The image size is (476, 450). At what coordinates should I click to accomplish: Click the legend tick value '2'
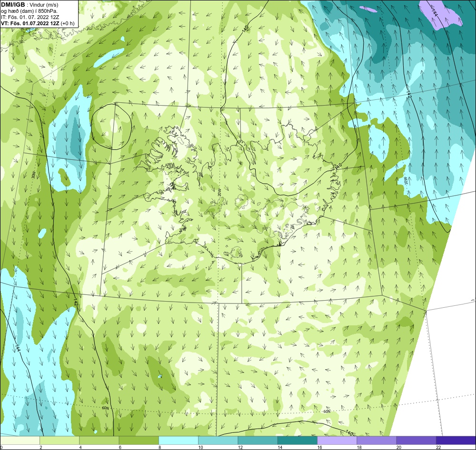(40, 447)
